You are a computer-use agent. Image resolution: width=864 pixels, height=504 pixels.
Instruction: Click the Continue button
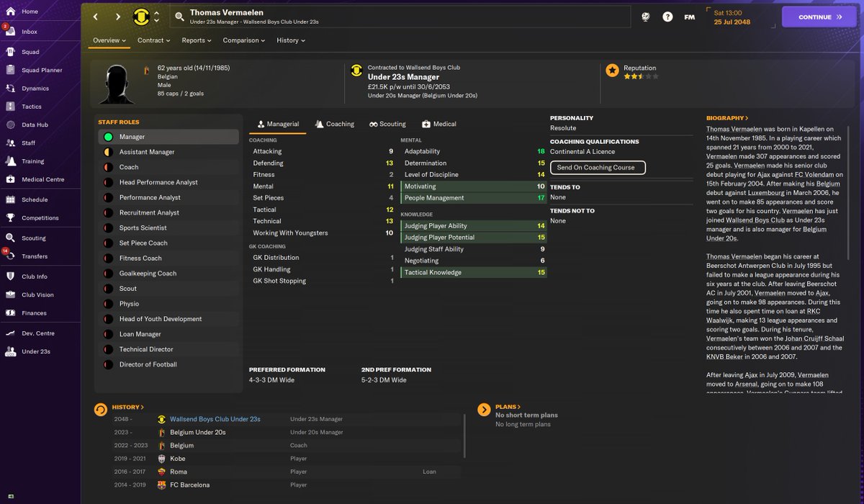819,17
